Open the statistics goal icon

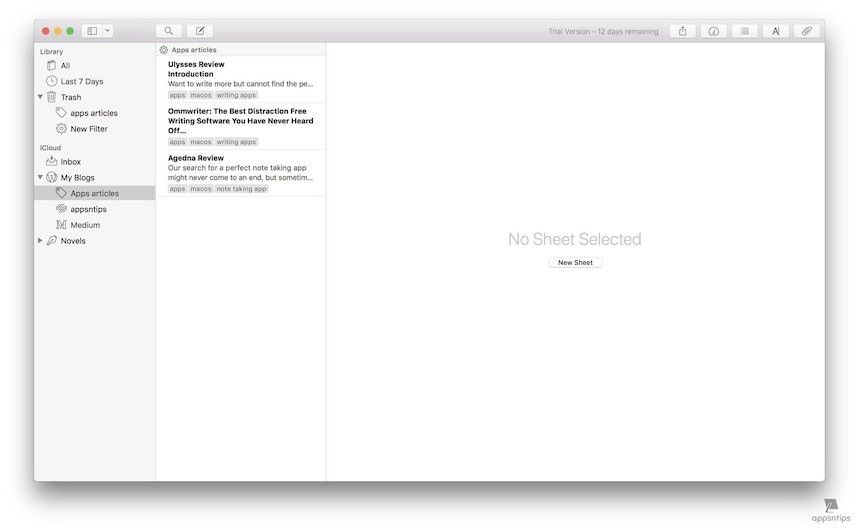click(x=714, y=31)
